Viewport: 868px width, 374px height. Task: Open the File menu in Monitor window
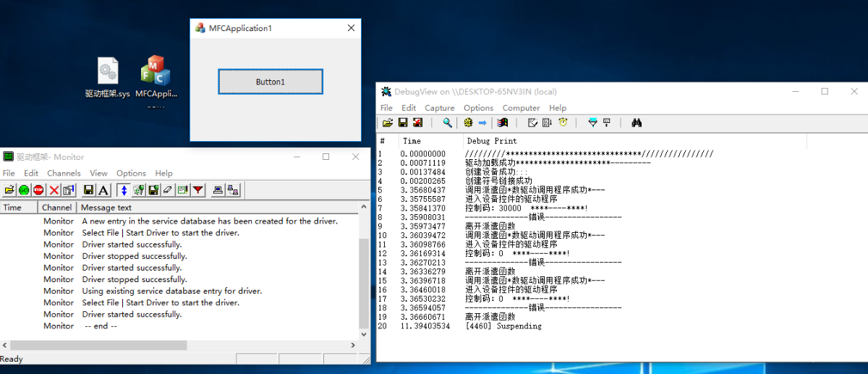tap(9, 174)
